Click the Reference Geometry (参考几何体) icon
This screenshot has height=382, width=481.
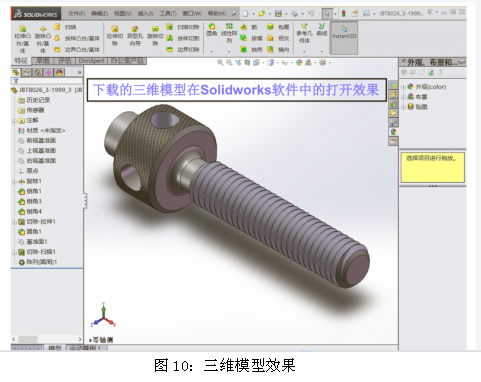point(304,33)
